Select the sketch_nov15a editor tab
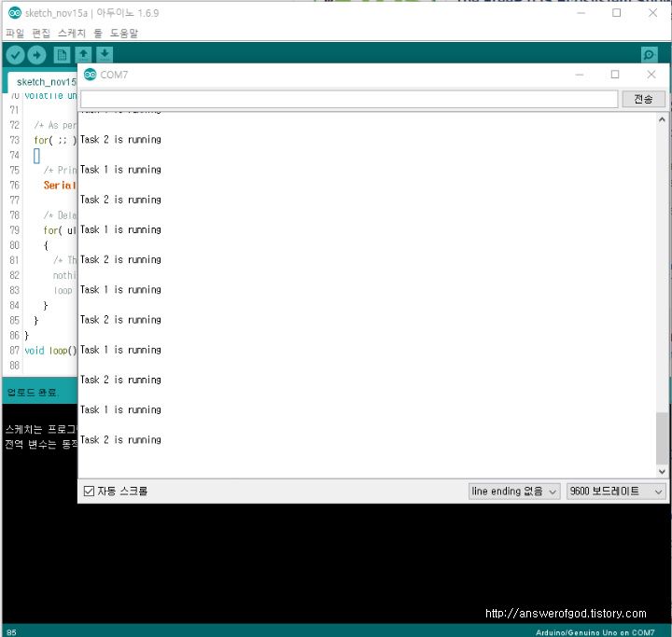The width and height of the screenshot is (672, 637). [x=43, y=82]
